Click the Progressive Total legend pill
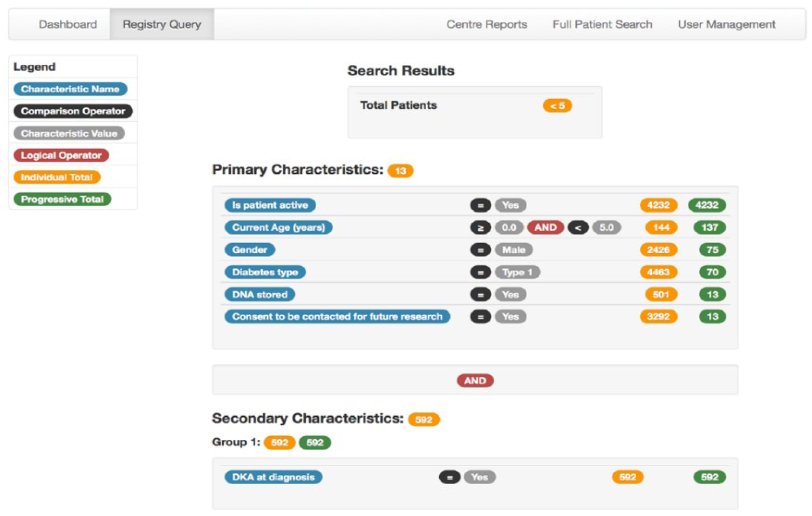 pyautogui.click(x=62, y=199)
